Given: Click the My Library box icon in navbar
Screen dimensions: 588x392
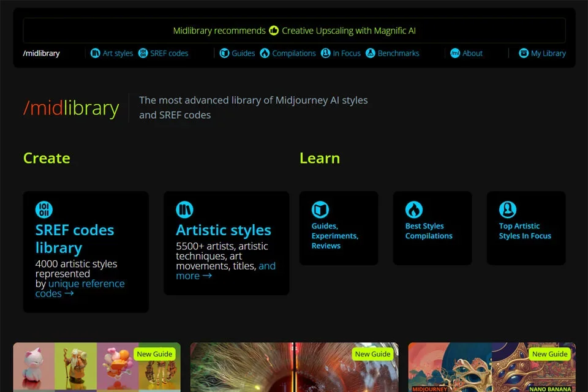Looking at the screenshot, I should click(524, 53).
